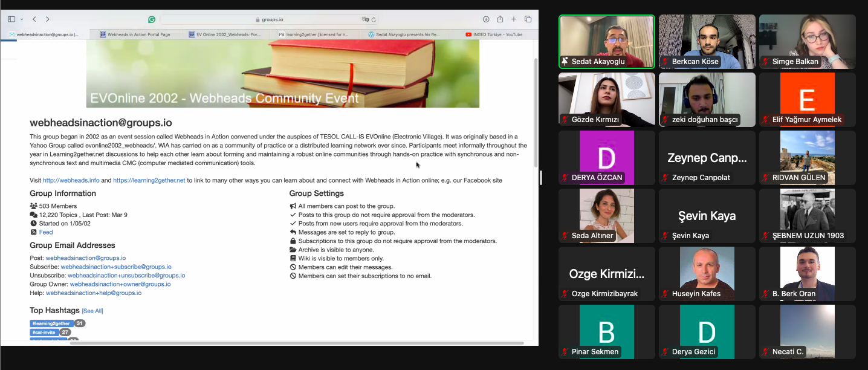
Task: Select Zeynep Canpolat's participant tile
Action: pyautogui.click(x=707, y=158)
